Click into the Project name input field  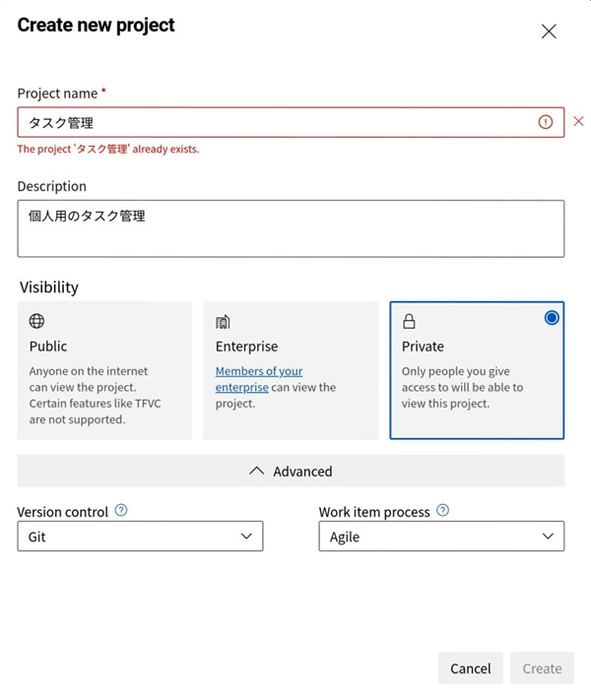pyautogui.click(x=276, y=122)
